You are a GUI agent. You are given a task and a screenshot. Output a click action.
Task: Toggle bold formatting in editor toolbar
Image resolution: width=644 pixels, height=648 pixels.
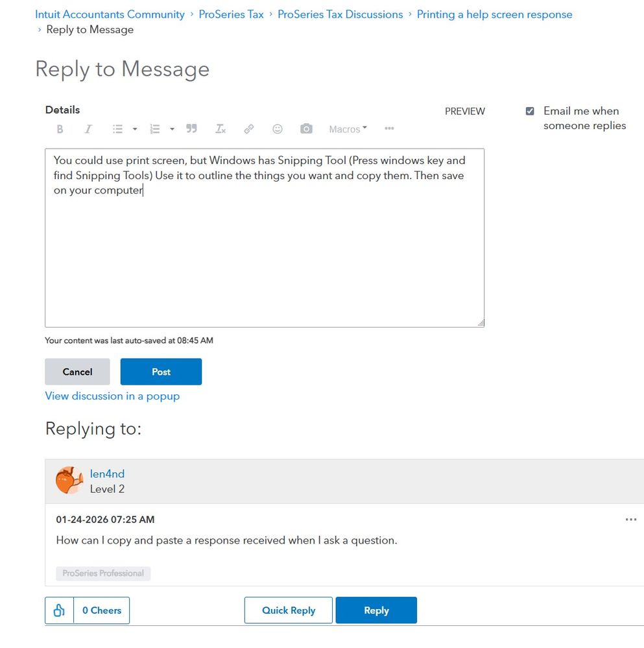click(60, 129)
